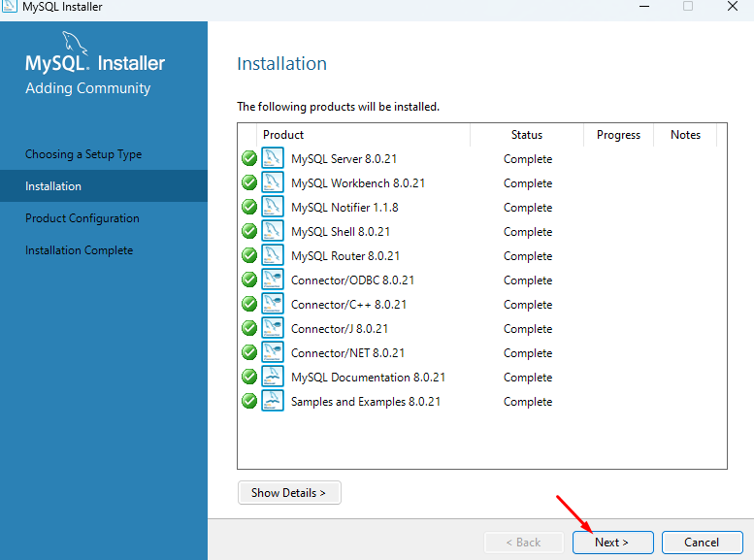The image size is (754, 560).
Task: Go to Choosing a Setup Type step
Action: [83, 154]
